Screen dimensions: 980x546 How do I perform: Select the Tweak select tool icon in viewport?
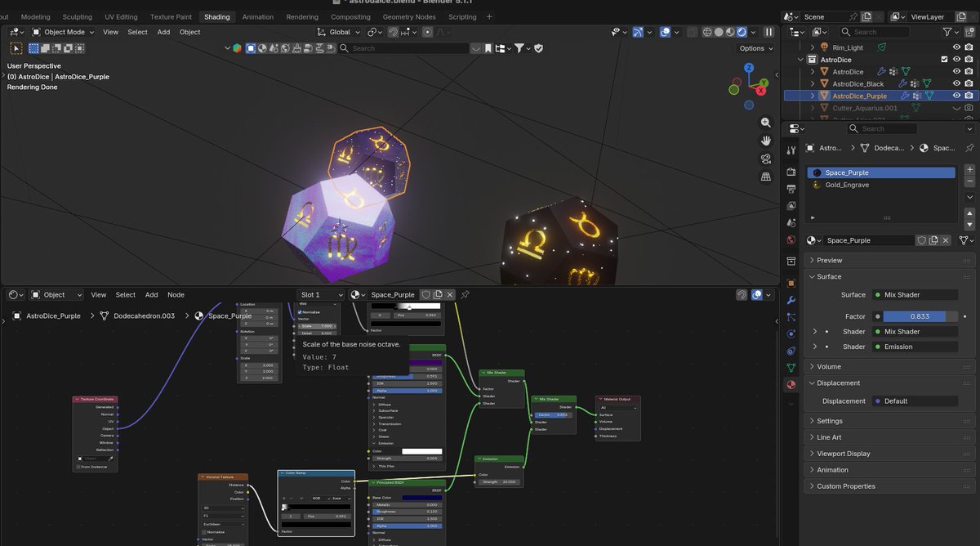pos(16,48)
